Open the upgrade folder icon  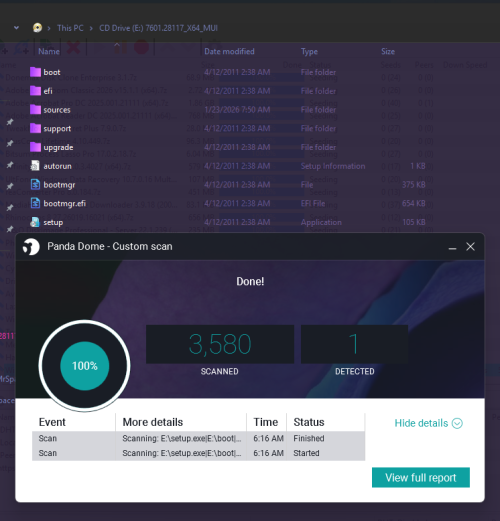[35, 147]
